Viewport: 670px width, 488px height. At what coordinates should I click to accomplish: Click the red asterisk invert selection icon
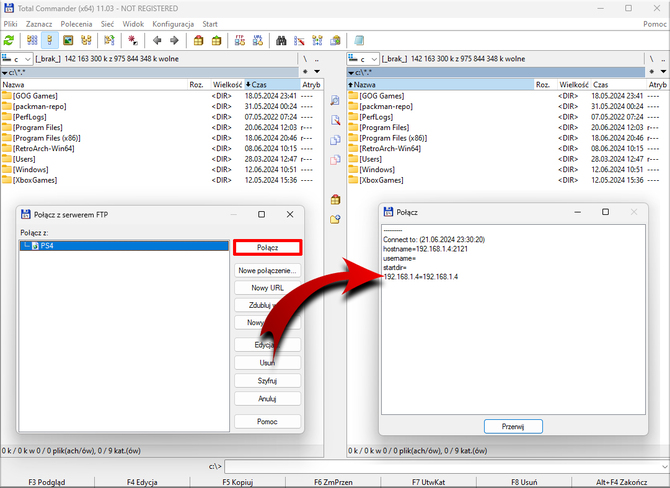click(133, 41)
